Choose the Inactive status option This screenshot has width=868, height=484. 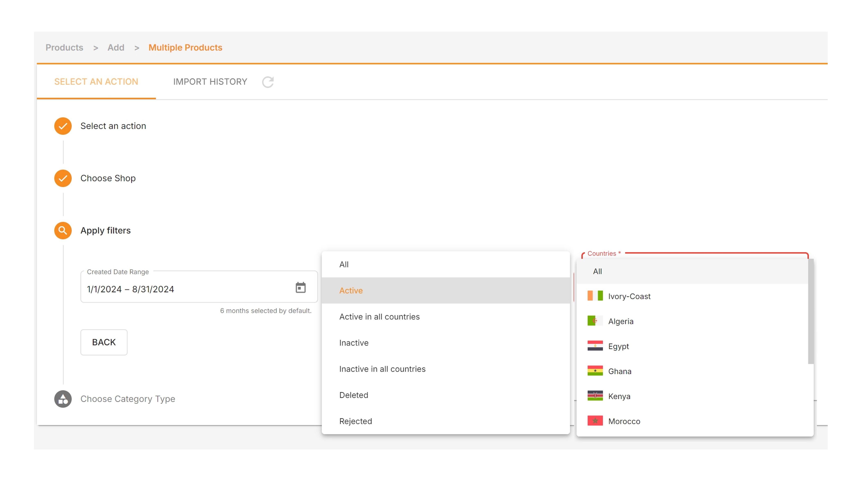pyautogui.click(x=446, y=343)
